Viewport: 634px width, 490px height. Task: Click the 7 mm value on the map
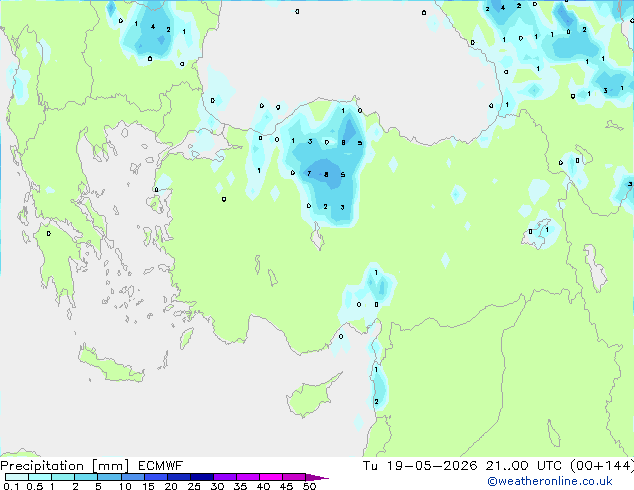[x=309, y=174]
